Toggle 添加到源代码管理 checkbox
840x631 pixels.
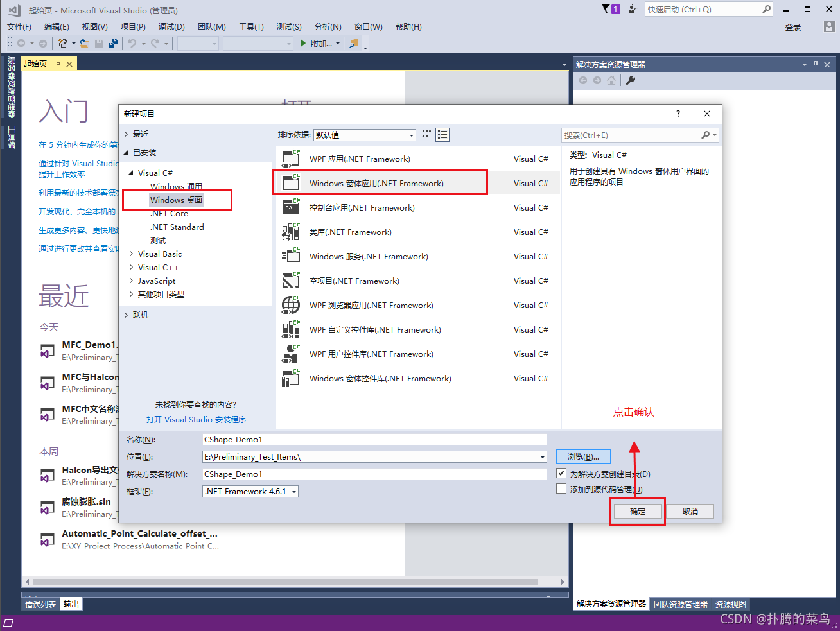click(x=561, y=488)
